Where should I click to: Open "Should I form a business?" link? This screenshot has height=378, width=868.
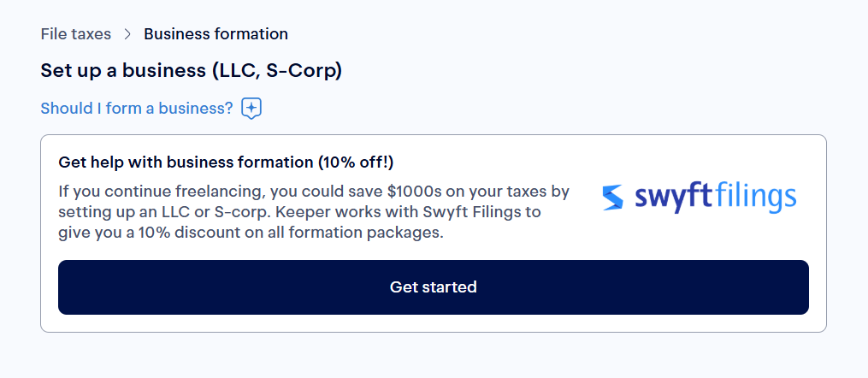[x=137, y=109]
